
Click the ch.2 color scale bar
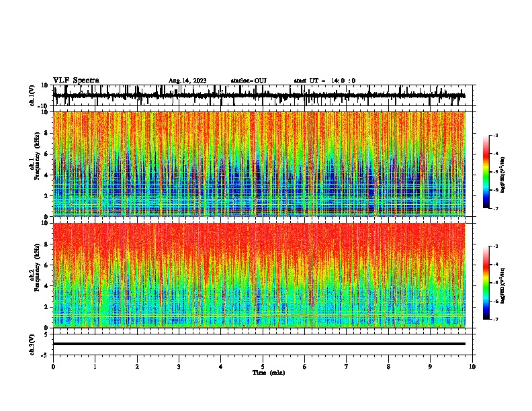click(486, 283)
